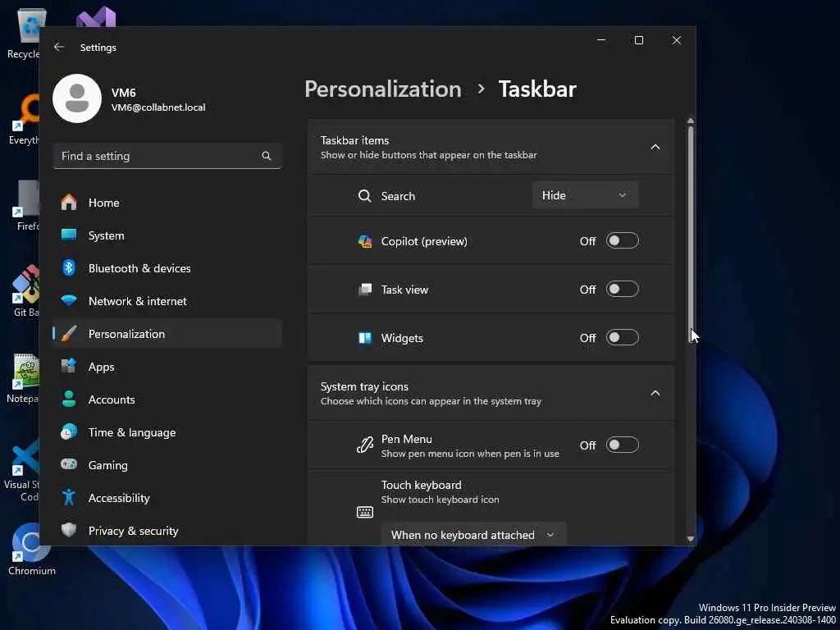Maximize the Settings window
The width and height of the screenshot is (840, 630).
(x=638, y=40)
